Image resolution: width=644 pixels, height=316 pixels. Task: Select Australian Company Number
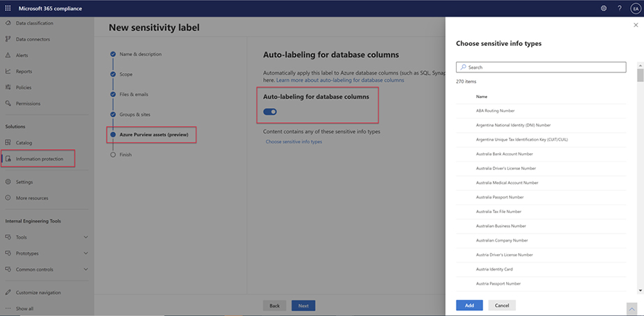[541, 241]
